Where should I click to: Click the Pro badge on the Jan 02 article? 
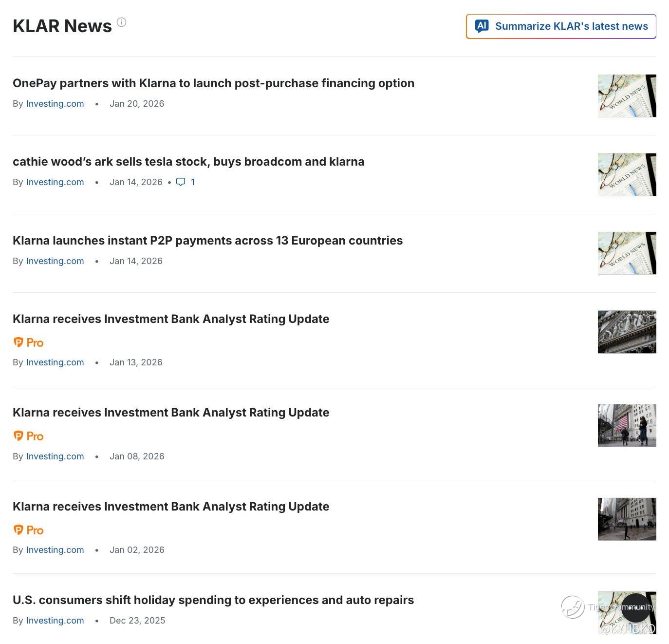[28, 530]
